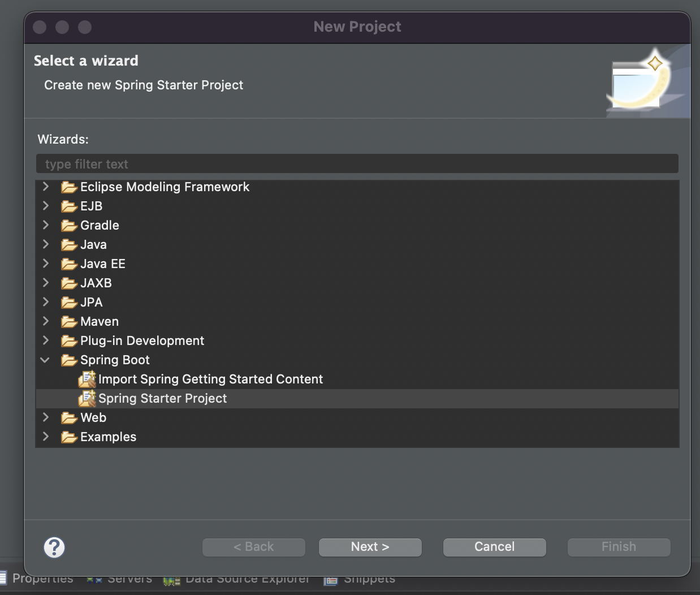
Task: Expand the Gradle category
Action: tap(46, 225)
